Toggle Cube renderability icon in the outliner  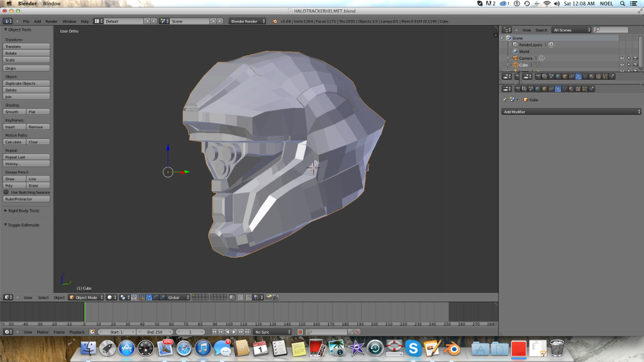(635, 65)
